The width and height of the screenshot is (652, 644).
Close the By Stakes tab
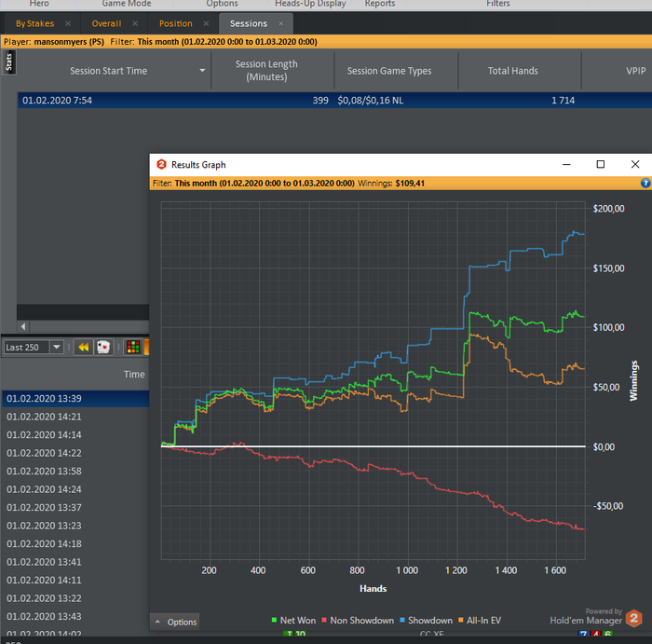tap(68, 23)
